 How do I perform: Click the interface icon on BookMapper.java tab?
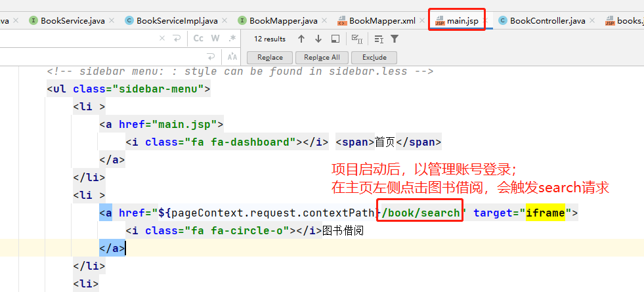point(243,20)
